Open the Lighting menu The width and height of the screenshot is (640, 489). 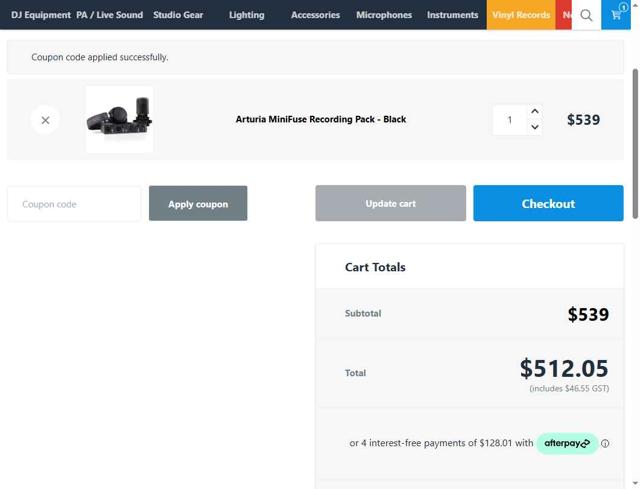point(247,15)
